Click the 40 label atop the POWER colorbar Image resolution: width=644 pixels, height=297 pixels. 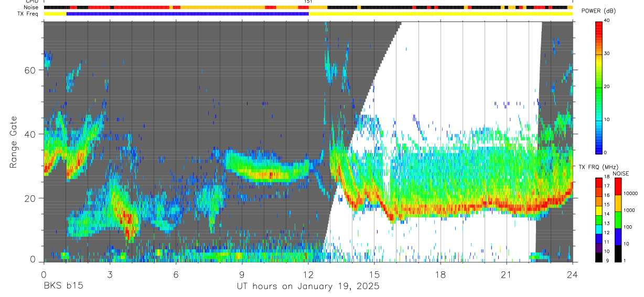(607, 20)
